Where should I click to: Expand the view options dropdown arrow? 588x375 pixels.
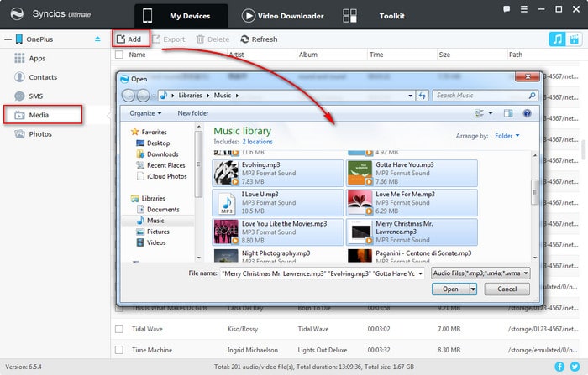pos(491,113)
